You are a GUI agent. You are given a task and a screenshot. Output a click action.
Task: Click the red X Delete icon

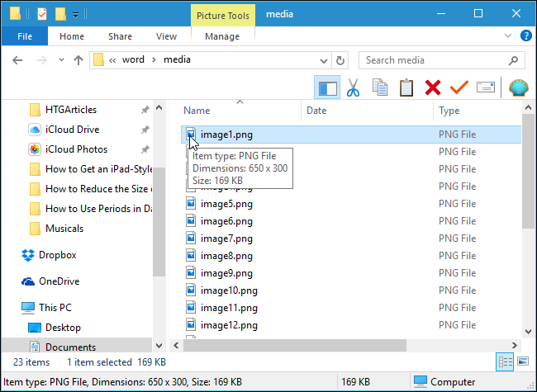[x=433, y=87]
